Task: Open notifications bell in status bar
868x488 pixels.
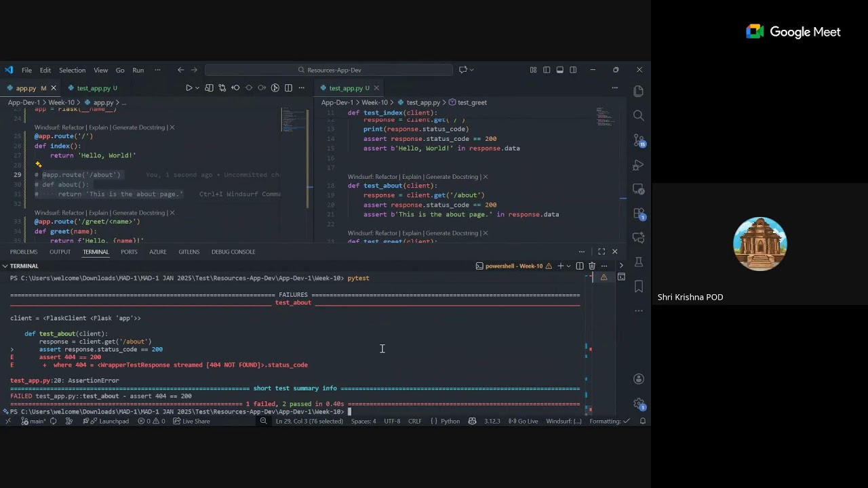Action: tap(643, 422)
